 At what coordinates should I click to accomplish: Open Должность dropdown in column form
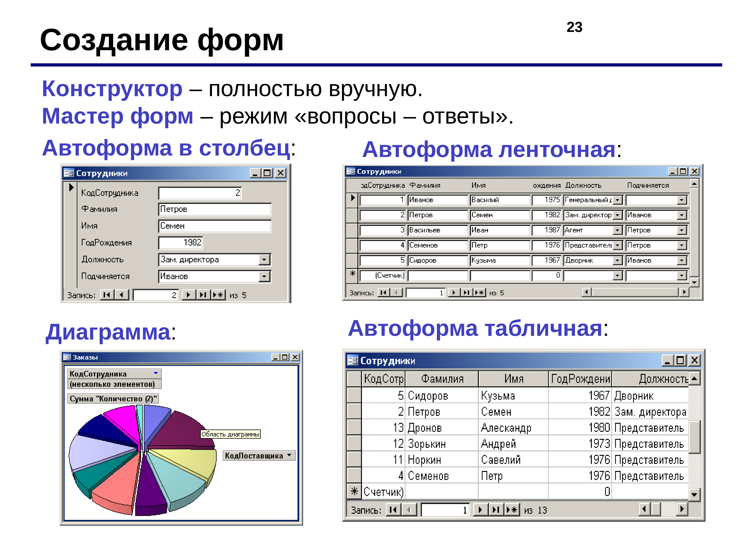click(x=264, y=260)
